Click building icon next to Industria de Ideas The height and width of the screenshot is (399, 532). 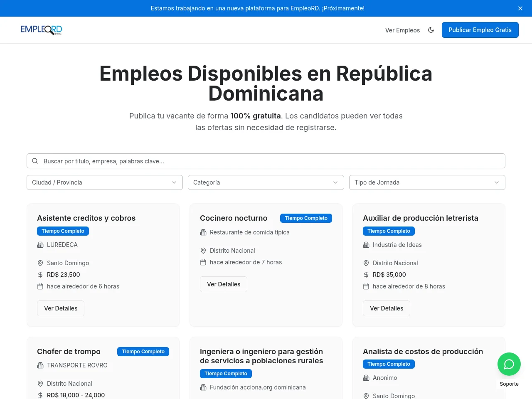366,245
